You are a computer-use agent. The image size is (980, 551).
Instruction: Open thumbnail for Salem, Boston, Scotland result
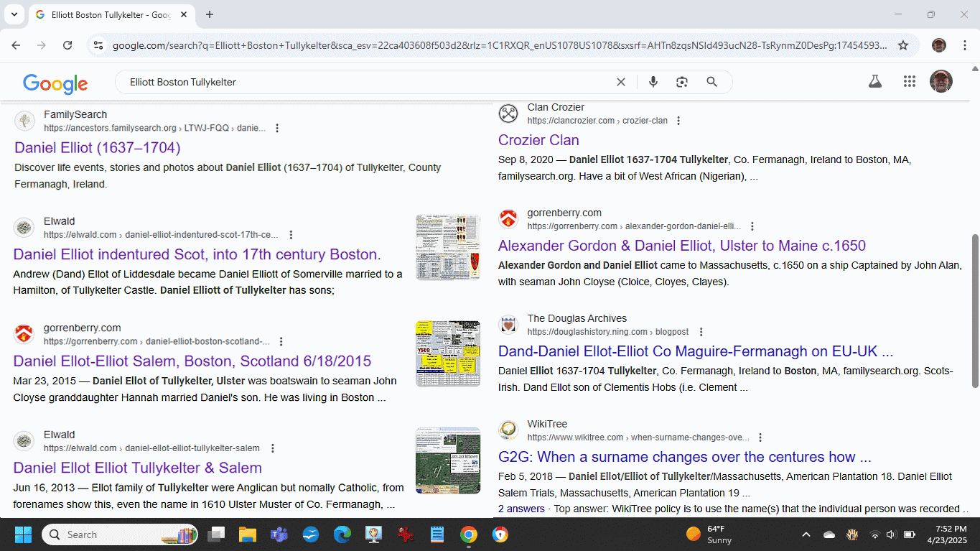[448, 353]
